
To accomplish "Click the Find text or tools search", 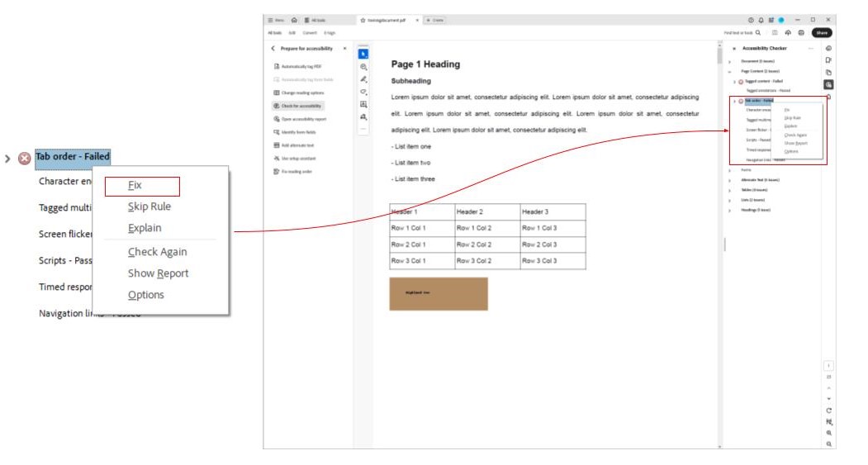I will (742, 33).
